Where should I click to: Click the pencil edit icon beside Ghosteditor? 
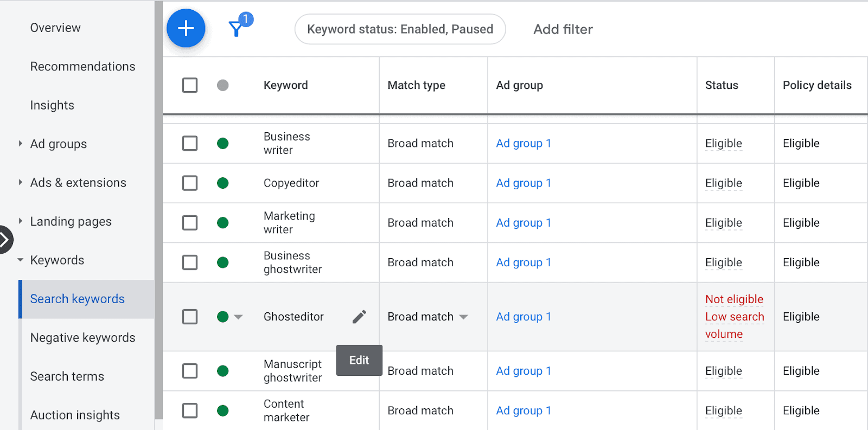[x=359, y=317]
